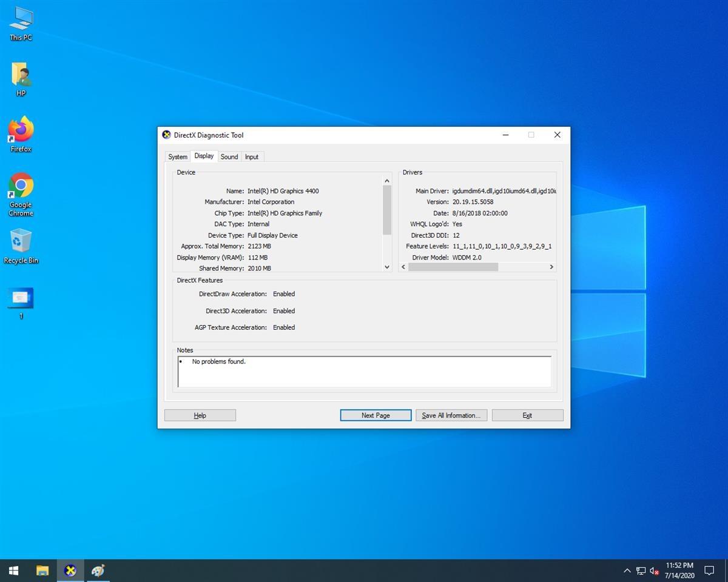Click the Notes text box
Viewport: 728px width, 582px height.
coord(365,372)
